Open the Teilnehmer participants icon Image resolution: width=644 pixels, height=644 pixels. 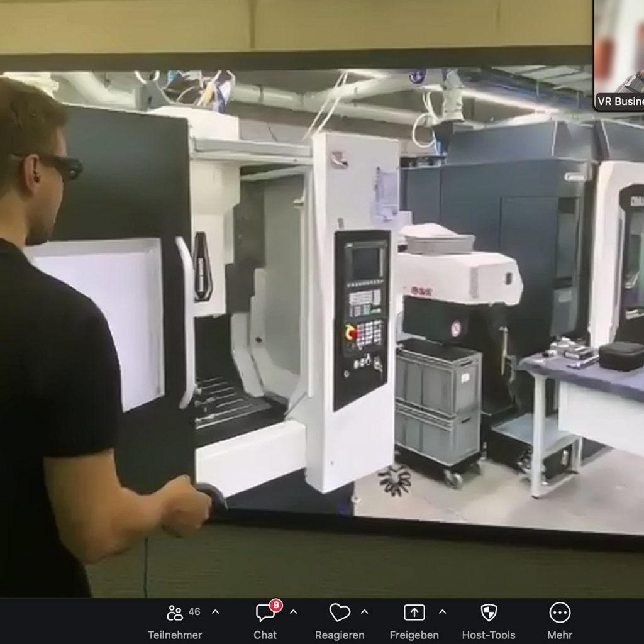coord(175,613)
